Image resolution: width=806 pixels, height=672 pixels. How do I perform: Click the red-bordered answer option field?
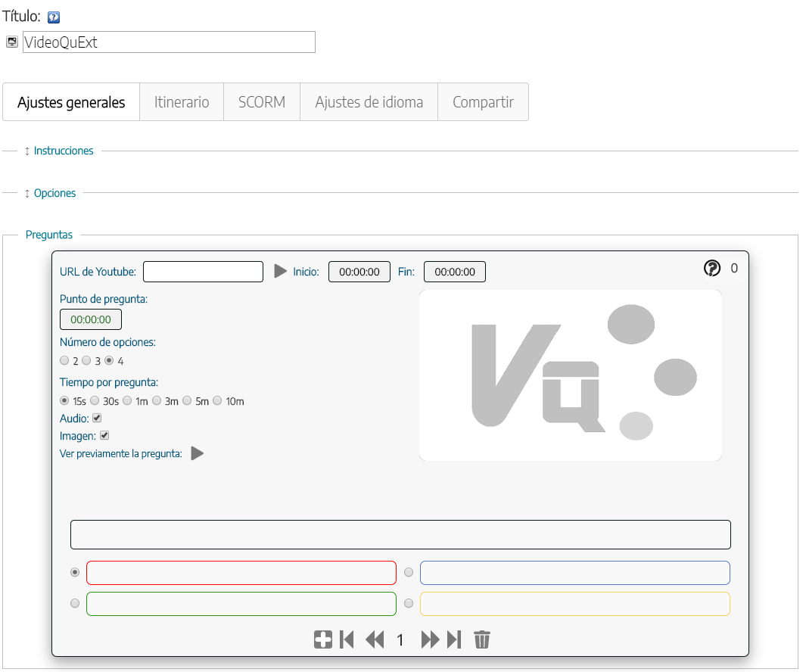click(x=241, y=573)
